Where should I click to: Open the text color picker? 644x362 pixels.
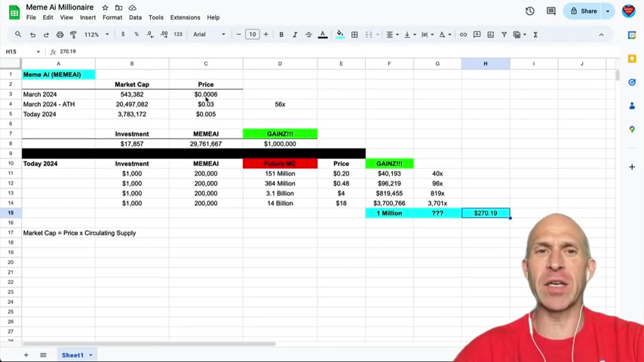(323, 35)
